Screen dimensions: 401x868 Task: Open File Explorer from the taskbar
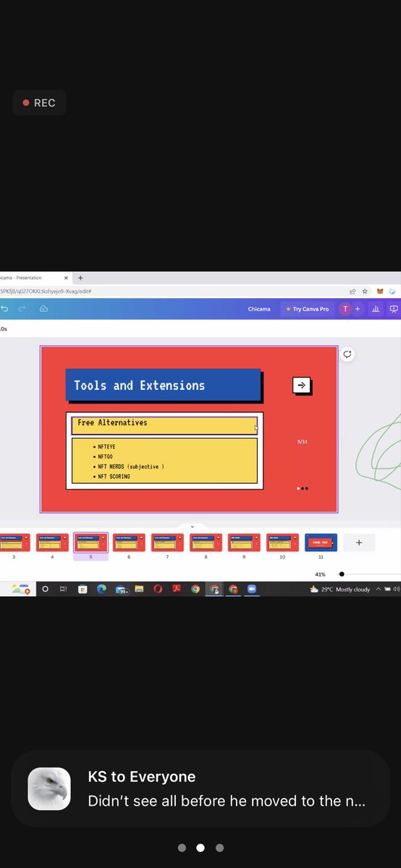(x=139, y=590)
